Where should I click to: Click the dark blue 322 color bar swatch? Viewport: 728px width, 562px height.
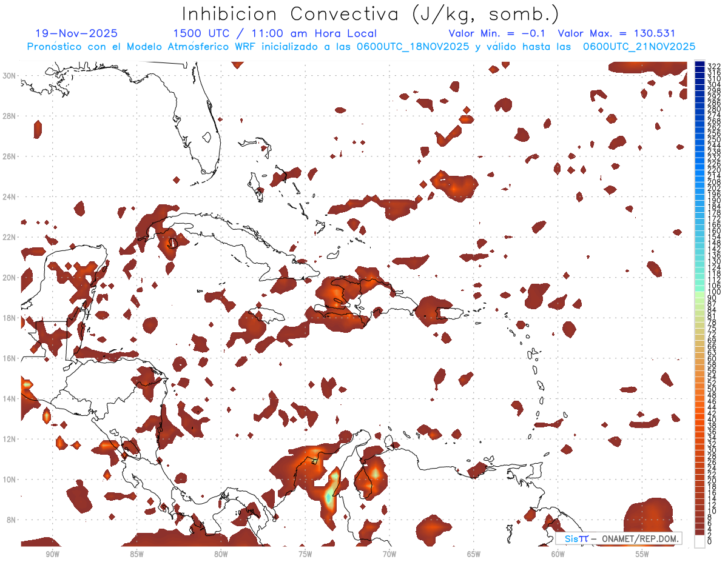[699, 64]
